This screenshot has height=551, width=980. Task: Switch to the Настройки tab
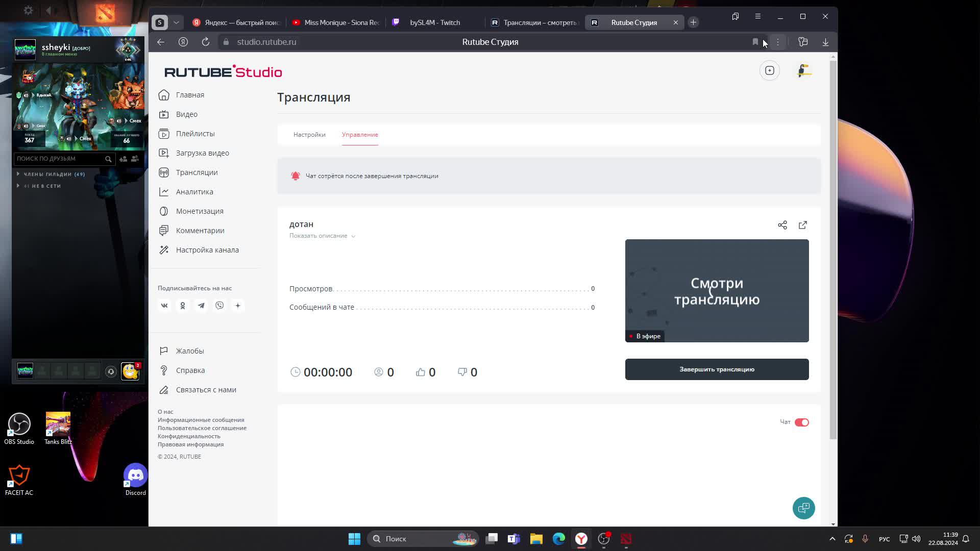tap(309, 135)
